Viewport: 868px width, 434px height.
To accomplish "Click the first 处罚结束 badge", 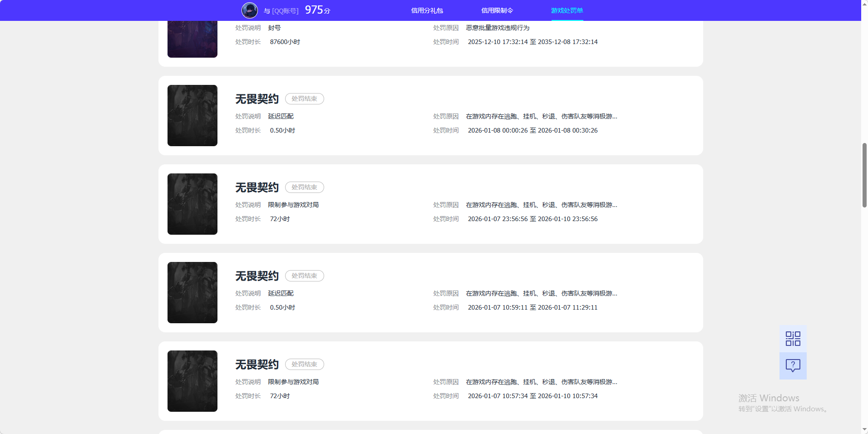I will tap(304, 99).
